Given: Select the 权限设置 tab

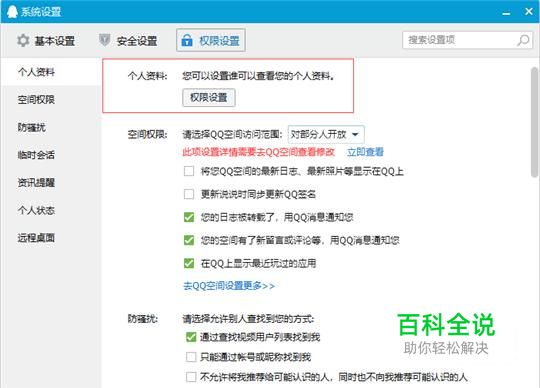Looking at the screenshot, I should point(211,40).
